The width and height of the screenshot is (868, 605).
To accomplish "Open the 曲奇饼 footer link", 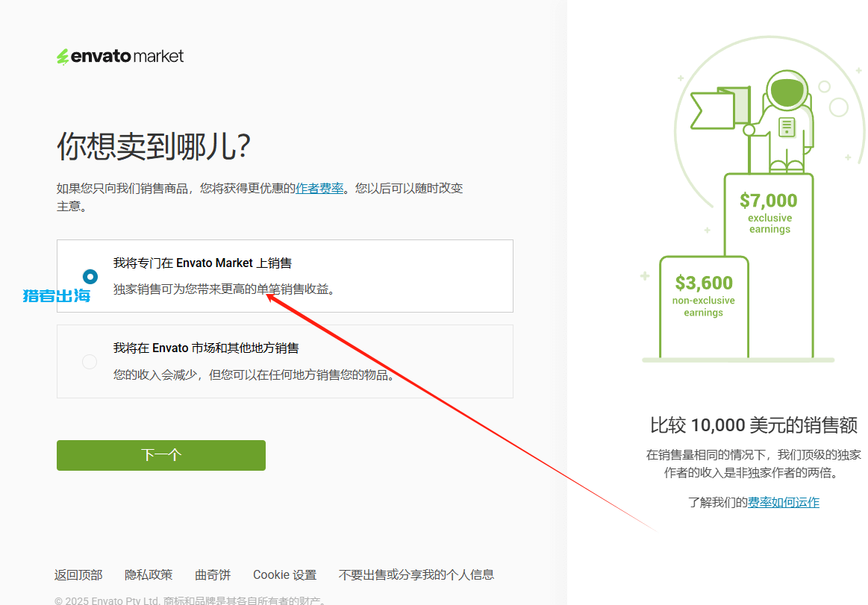I will click(213, 574).
